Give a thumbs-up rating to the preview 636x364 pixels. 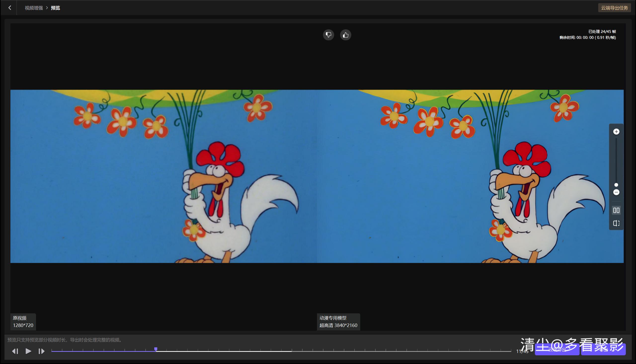pyautogui.click(x=346, y=35)
